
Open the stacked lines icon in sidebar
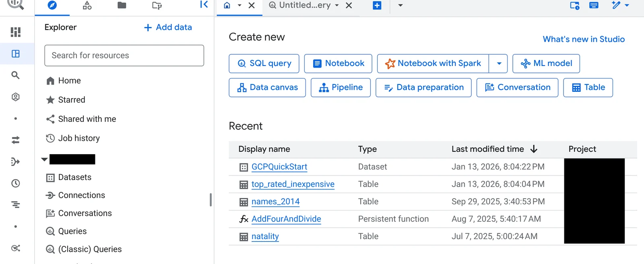tap(16, 205)
